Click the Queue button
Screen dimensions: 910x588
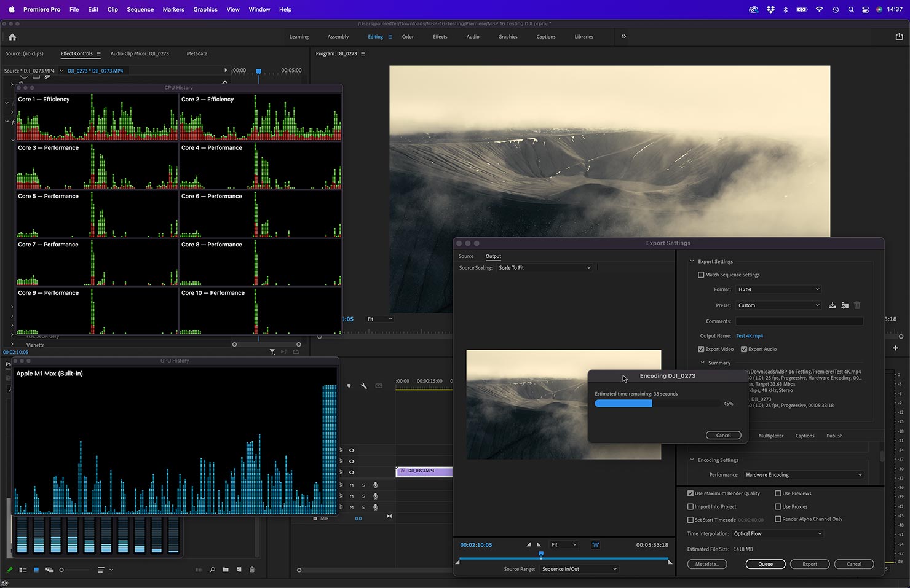coord(766,564)
